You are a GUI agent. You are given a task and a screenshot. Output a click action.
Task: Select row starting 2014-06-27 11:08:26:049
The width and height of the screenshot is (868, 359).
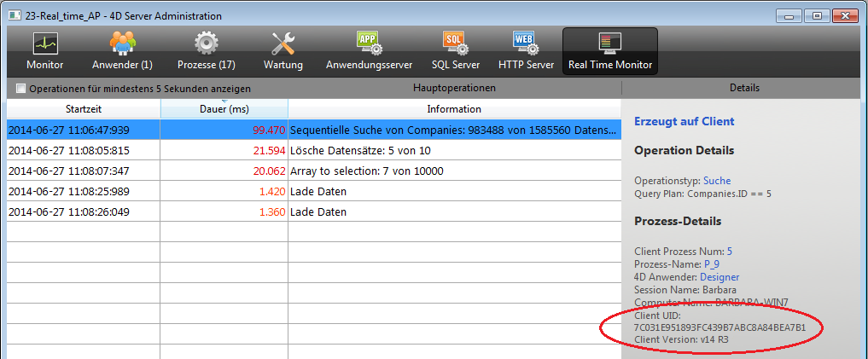pos(314,211)
